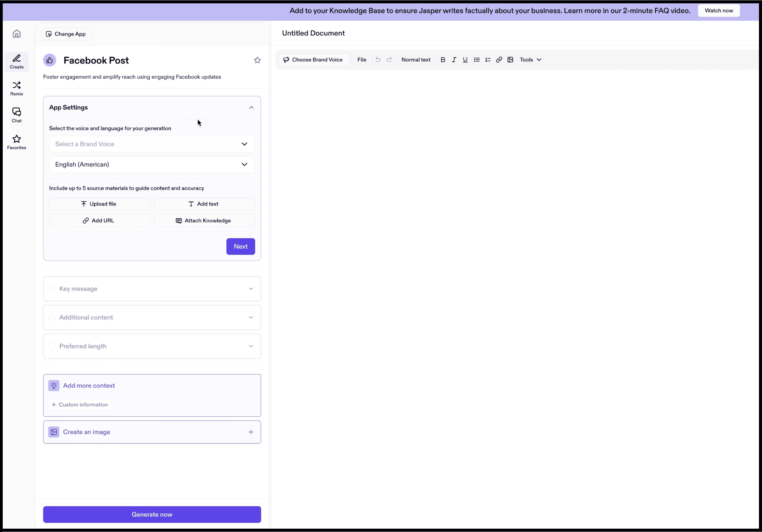Apply bulleted list formatting
Viewport: 762px width, 532px height.
point(477,60)
